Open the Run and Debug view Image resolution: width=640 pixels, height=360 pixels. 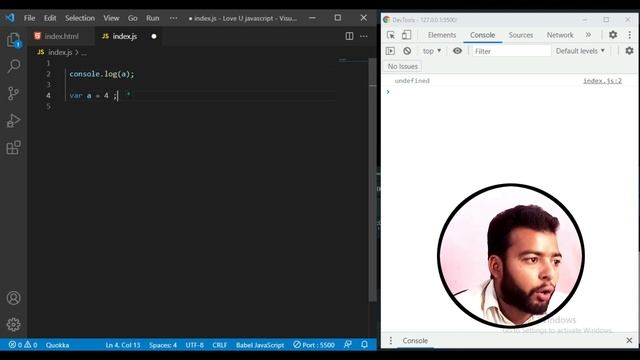tap(13, 120)
